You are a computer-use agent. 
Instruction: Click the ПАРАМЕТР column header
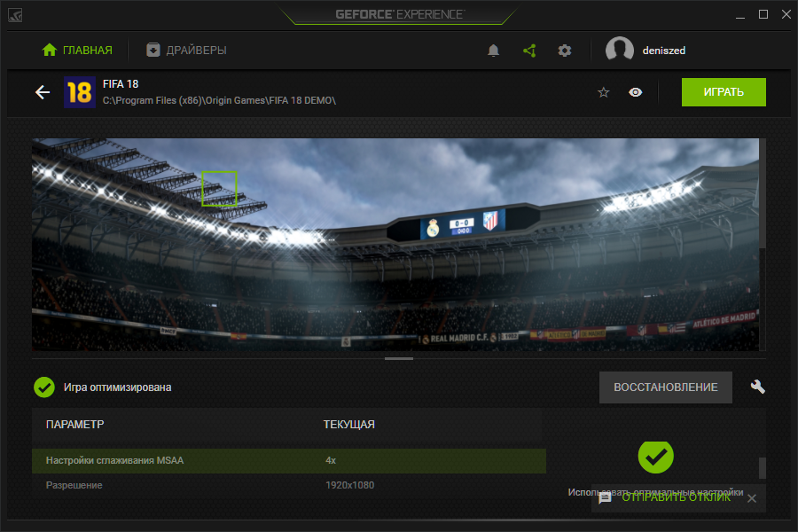click(x=74, y=424)
